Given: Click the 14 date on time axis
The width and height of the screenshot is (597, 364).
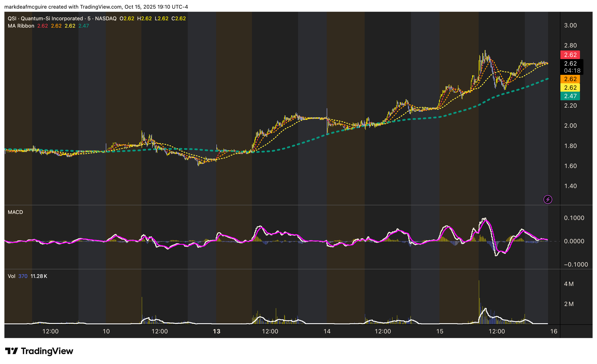Looking at the screenshot, I should (327, 331).
